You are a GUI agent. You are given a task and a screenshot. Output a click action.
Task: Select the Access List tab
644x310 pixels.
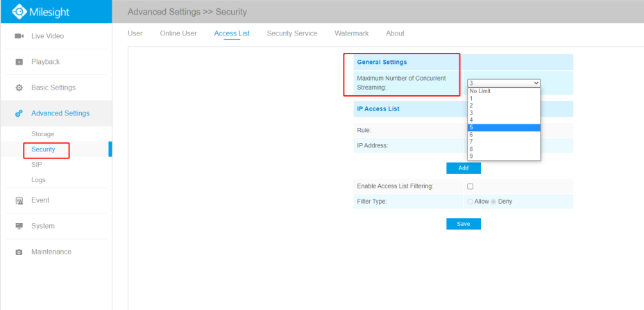(x=232, y=33)
